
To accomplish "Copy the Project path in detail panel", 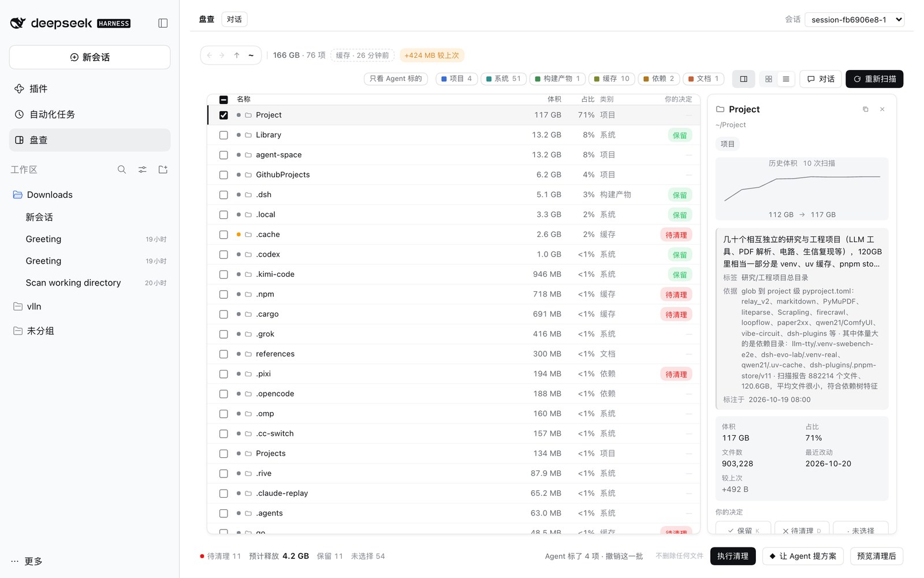I will click(x=865, y=109).
